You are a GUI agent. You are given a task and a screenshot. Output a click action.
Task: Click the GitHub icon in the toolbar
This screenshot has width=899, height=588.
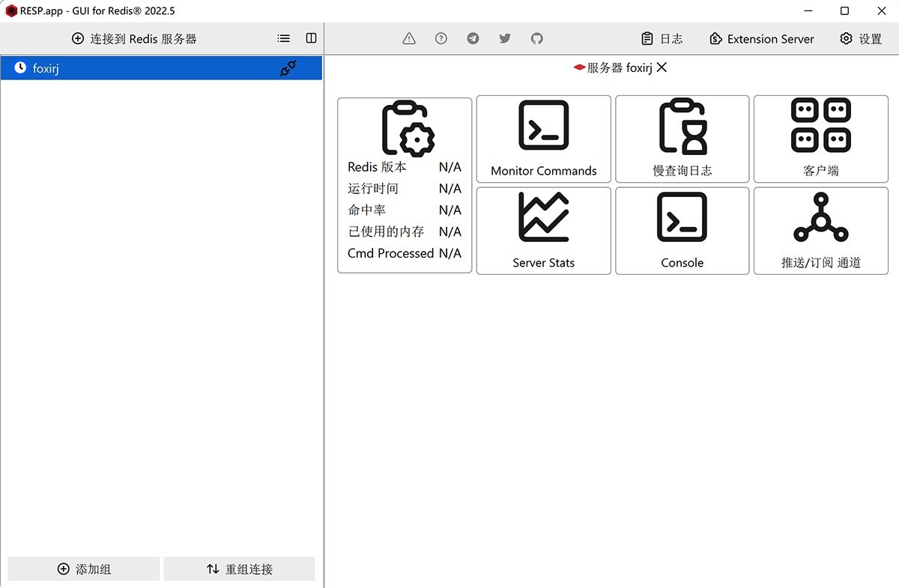536,38
